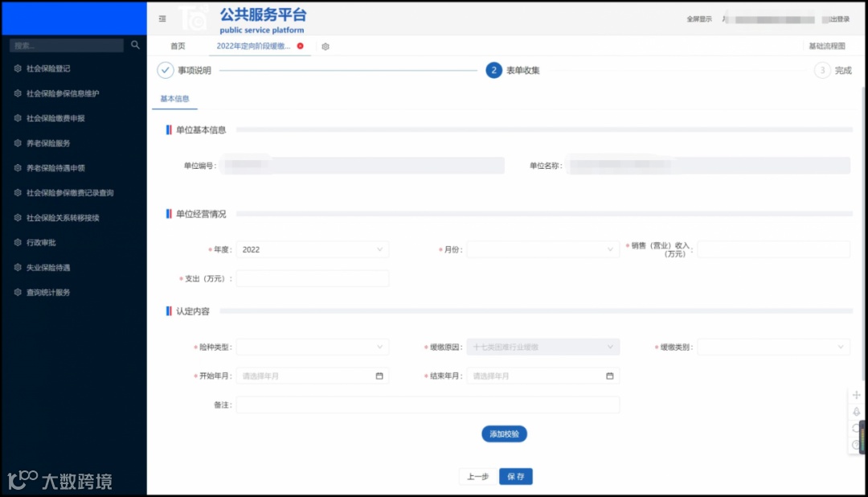Click the 结束年月 date input

point(542,376)
